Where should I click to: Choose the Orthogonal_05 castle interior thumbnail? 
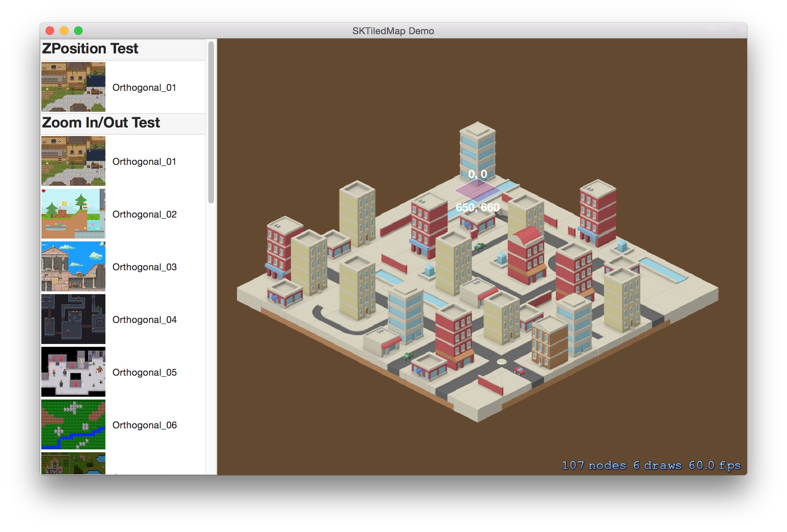[73, 372]
